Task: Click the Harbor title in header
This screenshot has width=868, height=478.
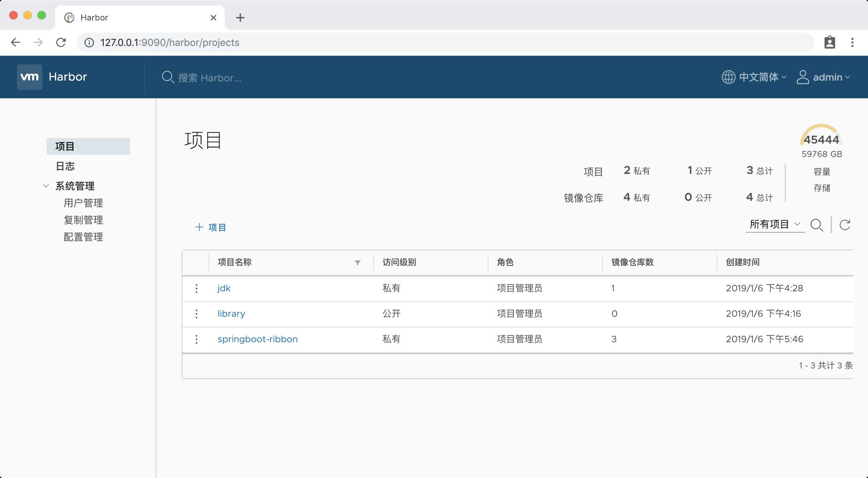Action: click(x=68, y=77)
